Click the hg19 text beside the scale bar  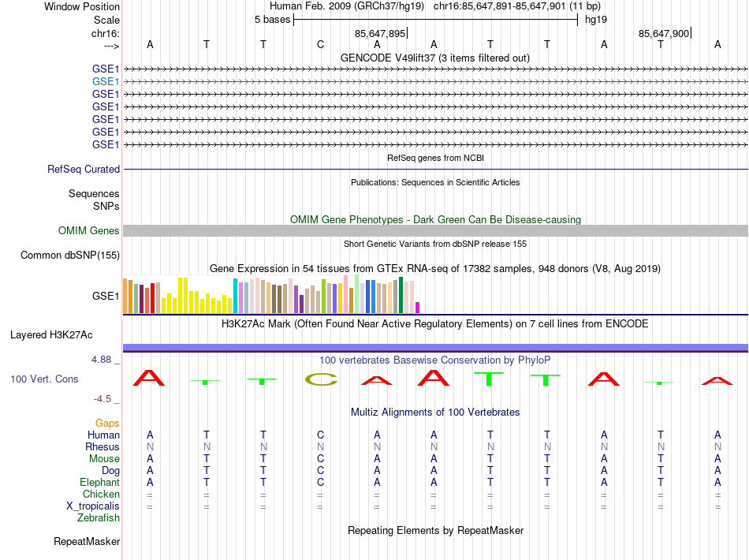pos(596,20)
